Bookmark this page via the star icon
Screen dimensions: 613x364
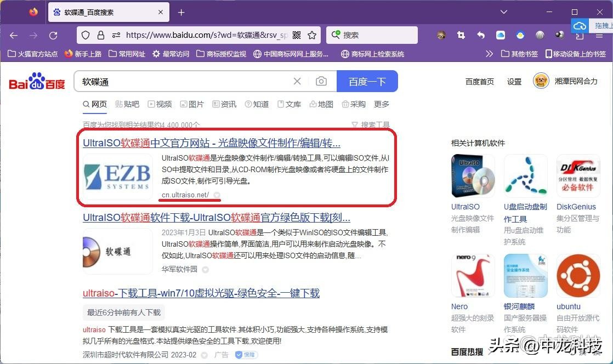pyautogui.click(x=313, y=35)
